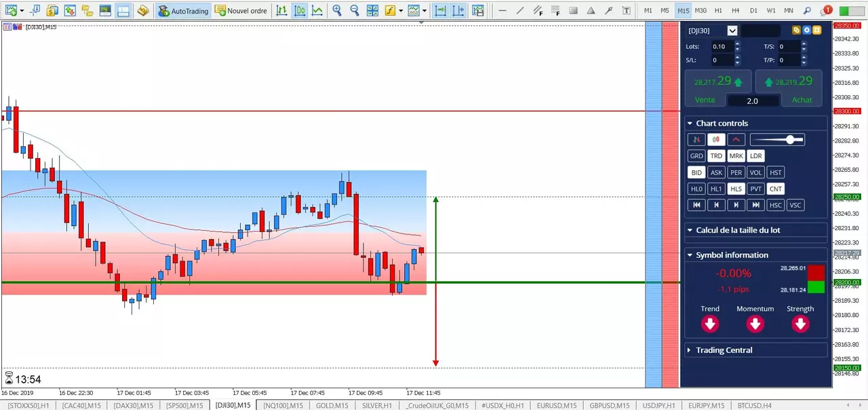Screen dimensions: 868x410
Task: Select the triangle shape tool
Action: coord(591,10)
